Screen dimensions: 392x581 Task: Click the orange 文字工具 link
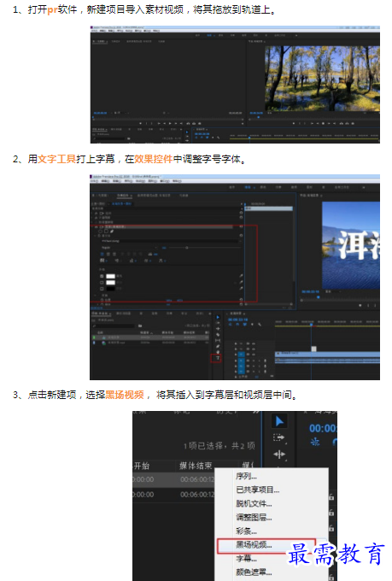click(x=56, y=159)
